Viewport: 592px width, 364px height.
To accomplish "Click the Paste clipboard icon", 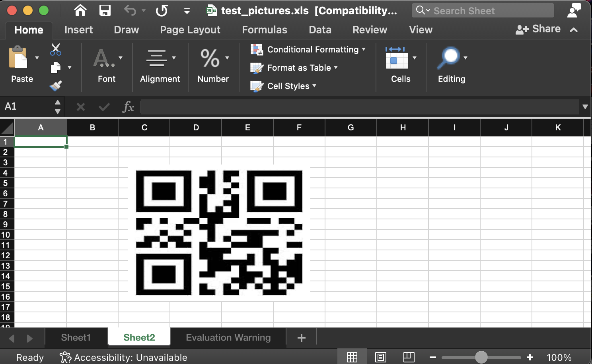I will [18, 58].
